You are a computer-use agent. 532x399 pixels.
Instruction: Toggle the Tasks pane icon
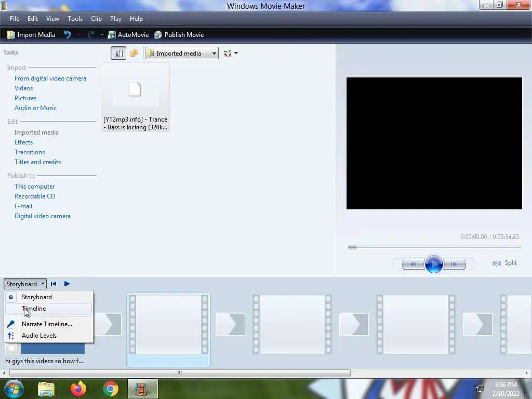coord(118,54)
